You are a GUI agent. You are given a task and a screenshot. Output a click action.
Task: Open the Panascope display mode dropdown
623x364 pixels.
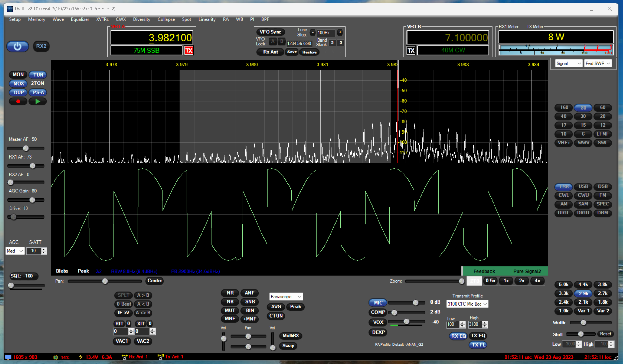pyautogui.click(x=286, y=297)
